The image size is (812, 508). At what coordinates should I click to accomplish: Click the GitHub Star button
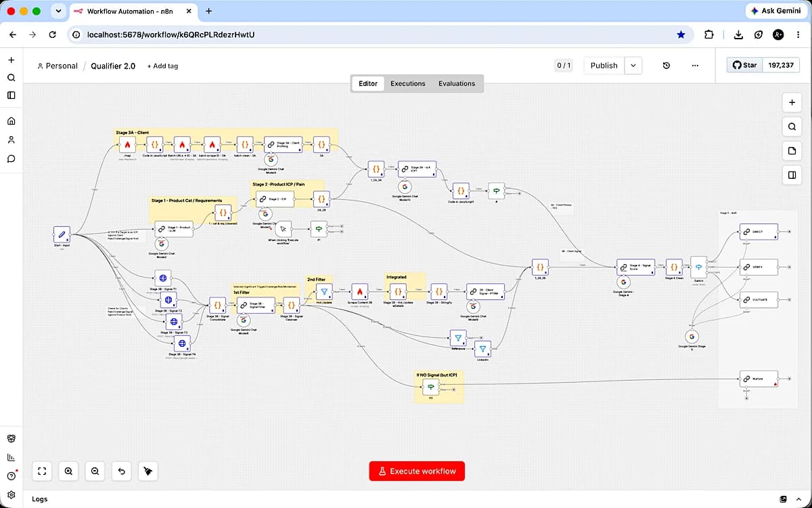pos(744,65)
